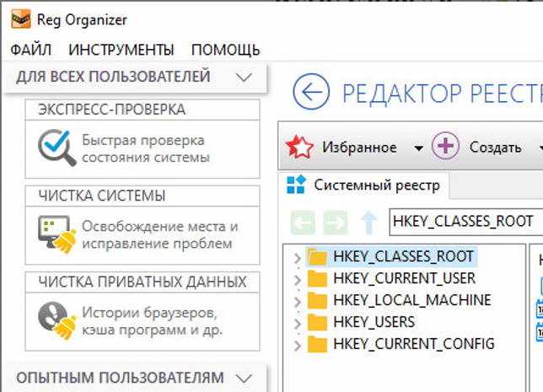Image resolution: width=543 pixels, height=392 pixels.
Task: Click the navigate forward green arrow button
Action: [x=336, y=223]
